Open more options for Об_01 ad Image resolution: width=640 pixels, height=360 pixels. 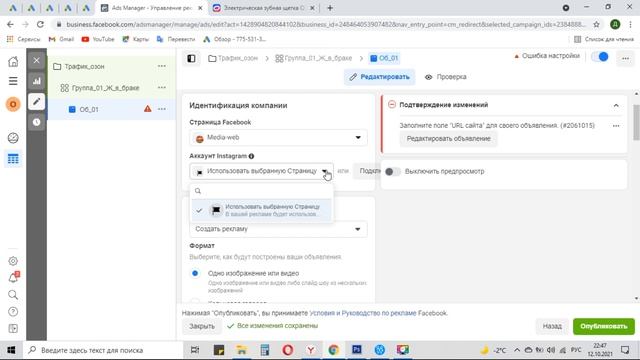[162, 109]
